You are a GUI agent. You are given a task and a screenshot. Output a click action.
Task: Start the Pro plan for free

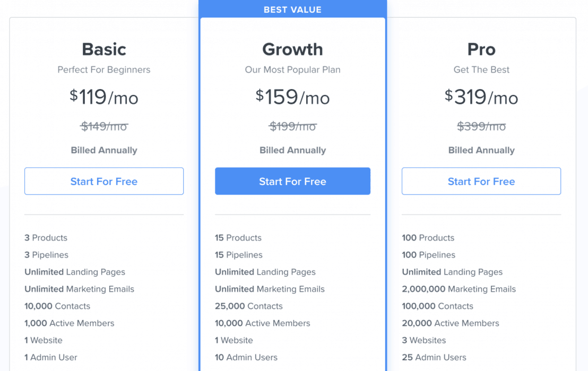(481, 181)
